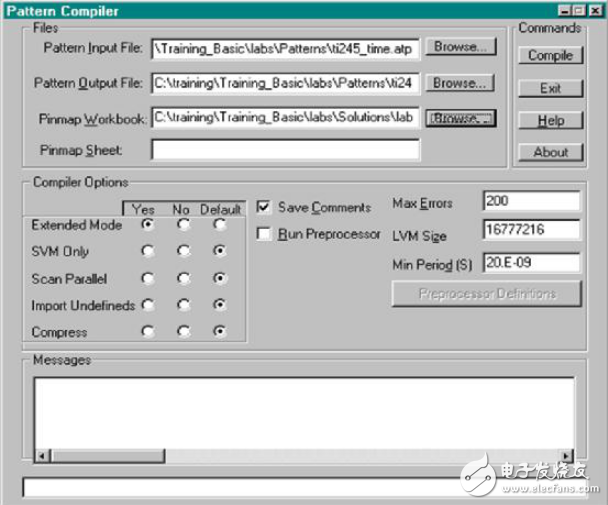Click inside the Messages text area

coord(300,410)
